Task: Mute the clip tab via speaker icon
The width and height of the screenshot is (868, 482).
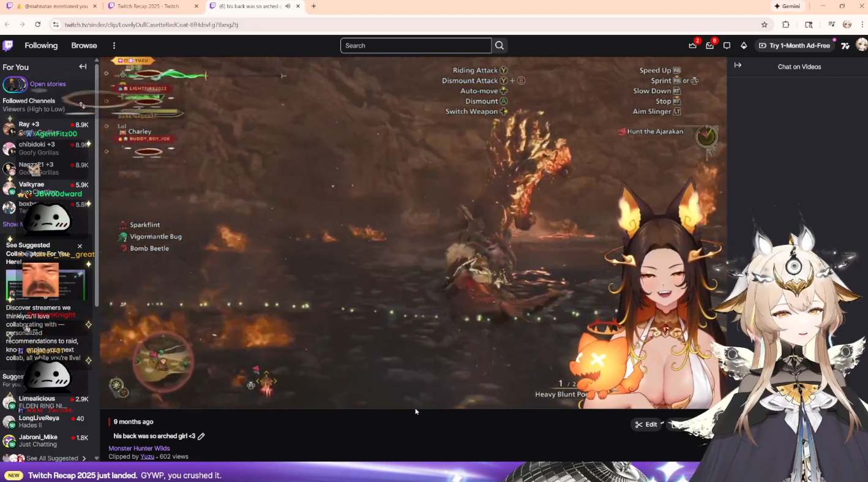Action: 288,6
